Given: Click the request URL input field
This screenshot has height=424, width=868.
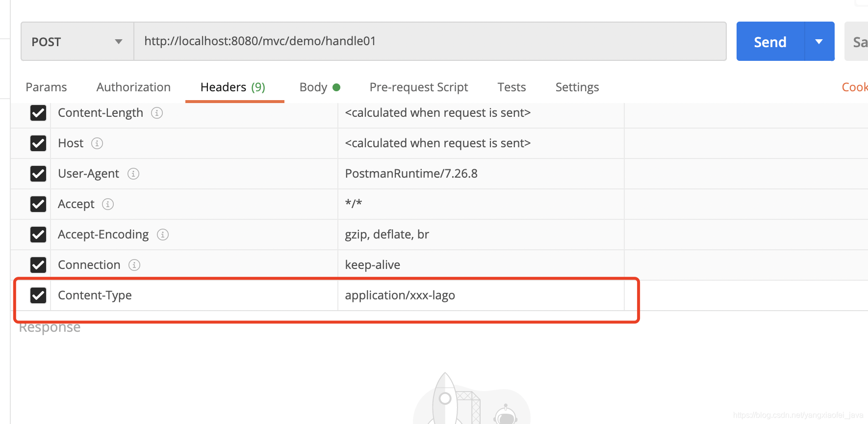Looking at the screenshot, I should [x=430, y=41].
